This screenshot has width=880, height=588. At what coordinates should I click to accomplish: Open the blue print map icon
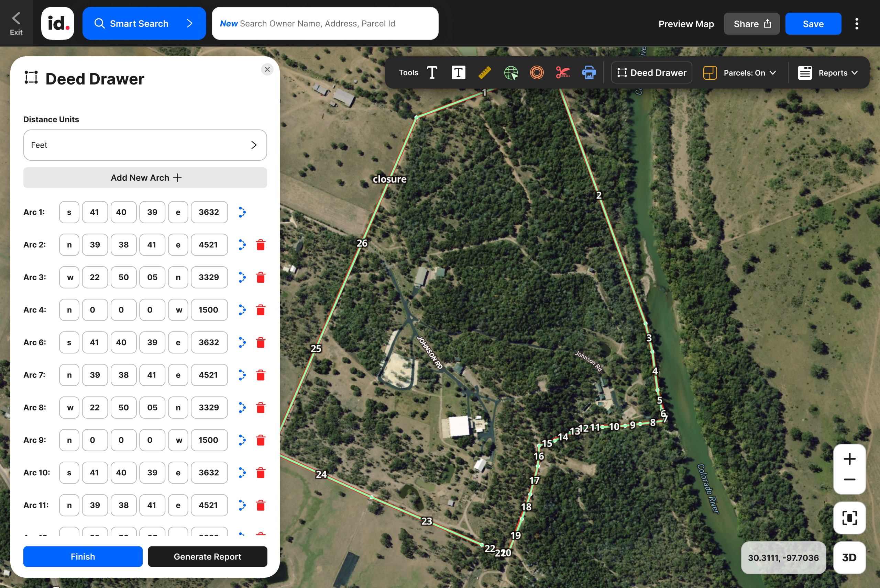point(589,72)
